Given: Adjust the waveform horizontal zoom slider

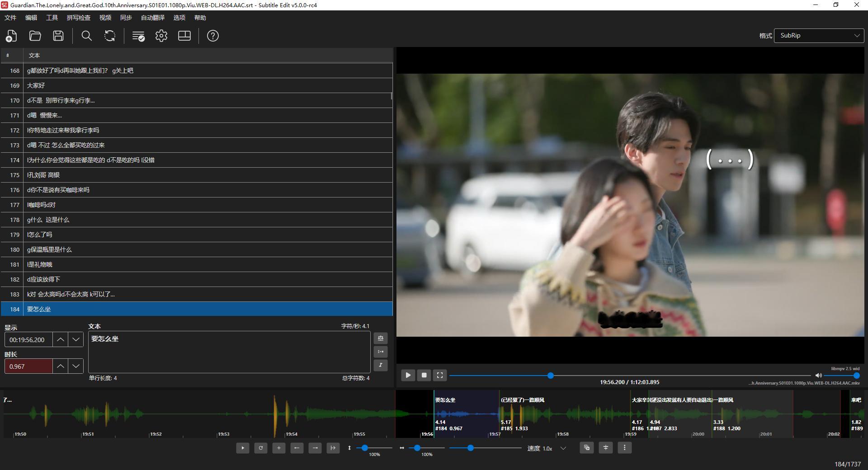Looking at the screenshot, I should click(x=427, y=448).
